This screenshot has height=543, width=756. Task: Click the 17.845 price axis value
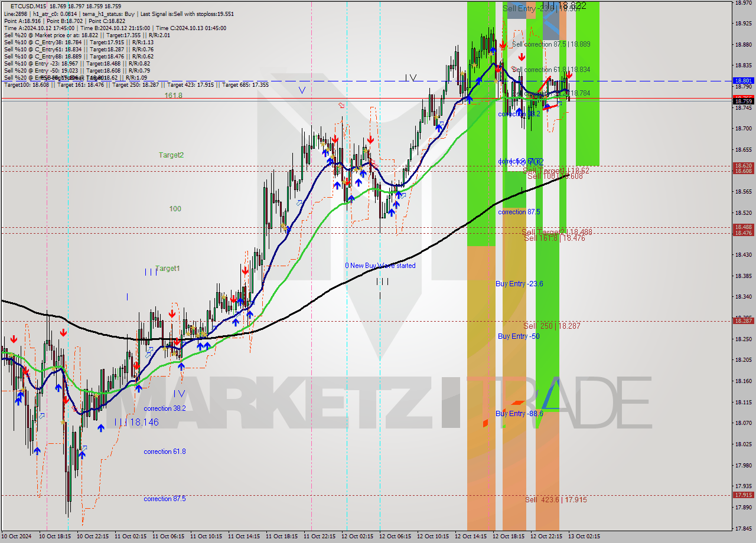743,528
